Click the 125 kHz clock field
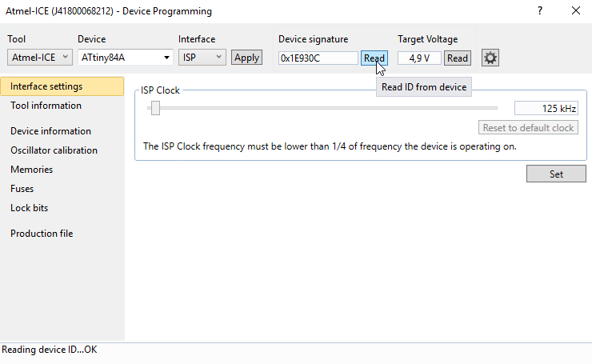 pyautogui.click(x=546, y=108)
